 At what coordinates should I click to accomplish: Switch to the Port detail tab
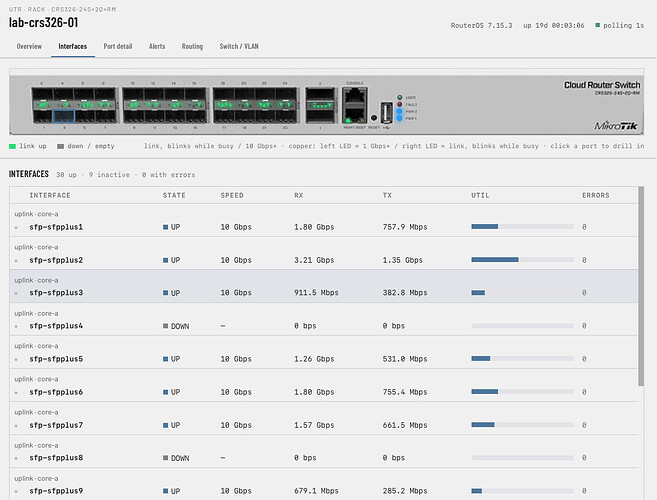tap(118, 46)
